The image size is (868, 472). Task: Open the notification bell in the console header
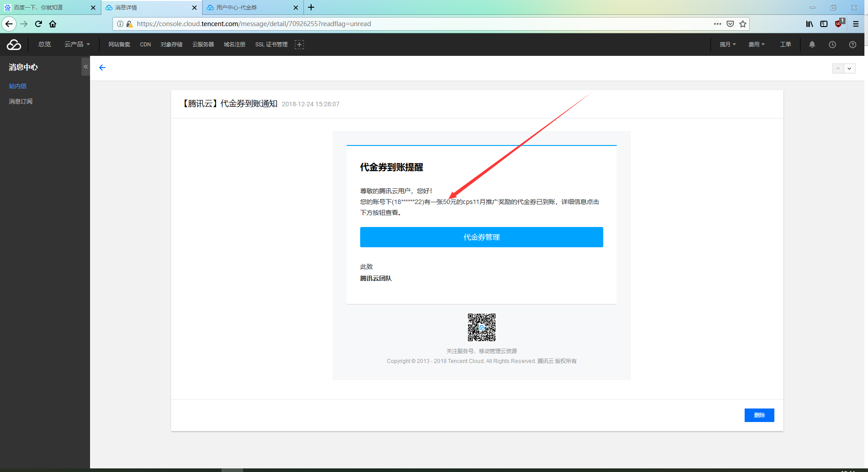pyautogui.click(x=812, y=45)
